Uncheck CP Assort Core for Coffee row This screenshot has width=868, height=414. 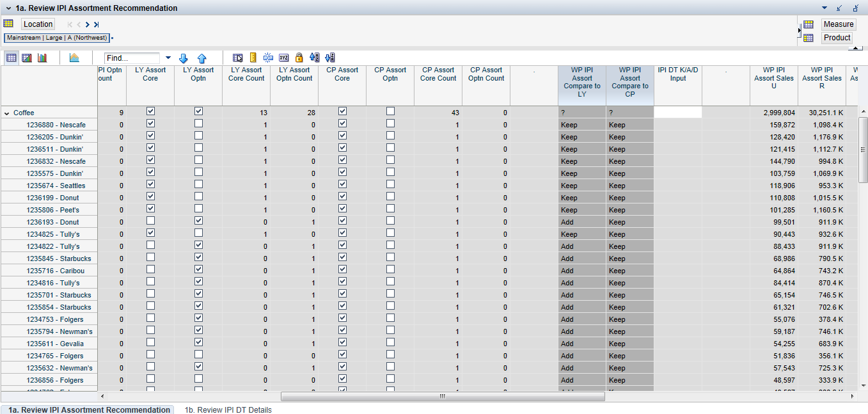342,111
